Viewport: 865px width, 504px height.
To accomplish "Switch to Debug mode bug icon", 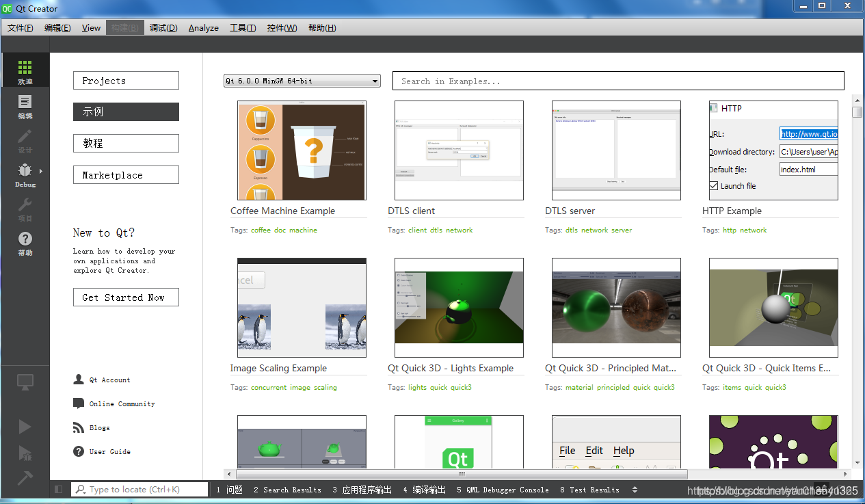I will [25, 171].
